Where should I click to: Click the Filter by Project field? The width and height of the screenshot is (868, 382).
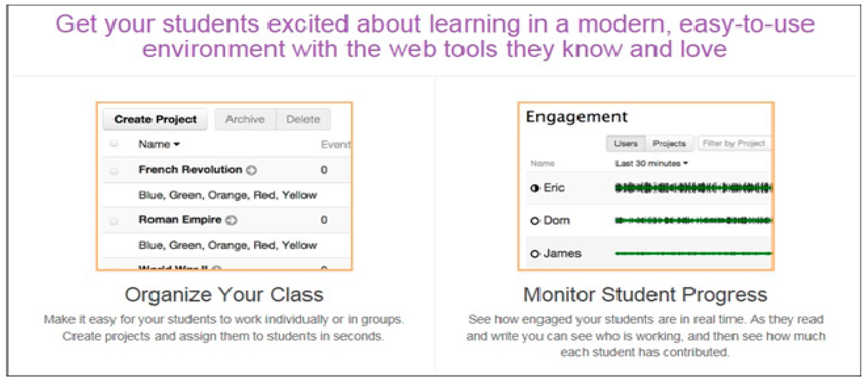click(x=734, y=144)
